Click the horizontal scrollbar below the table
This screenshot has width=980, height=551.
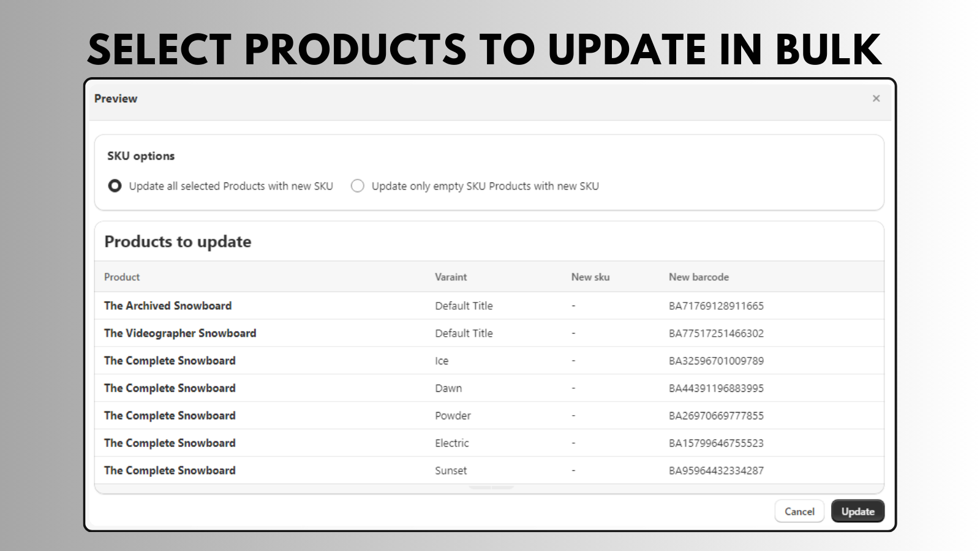491,487
